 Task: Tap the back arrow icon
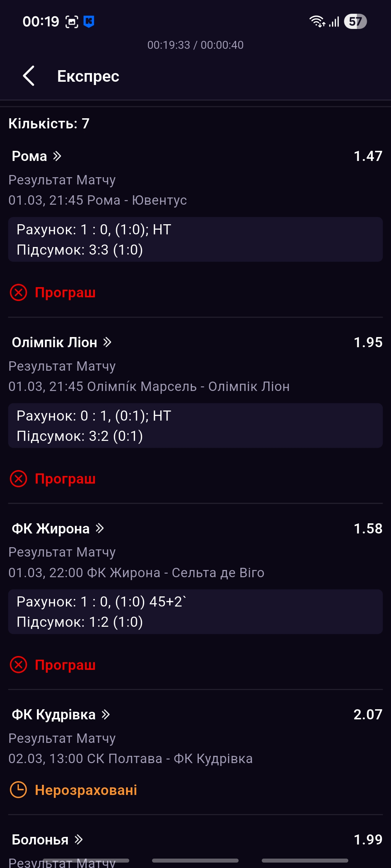click(29, 76)
